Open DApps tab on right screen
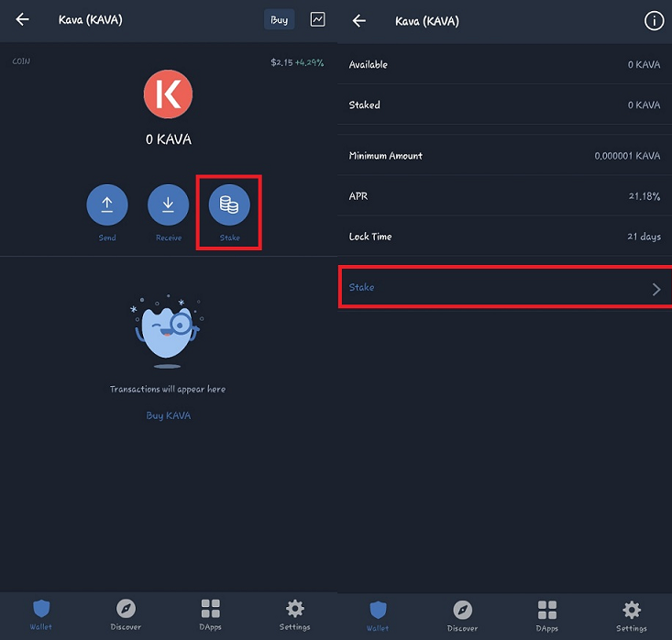The image size is (672, 640). coord(546,616)
